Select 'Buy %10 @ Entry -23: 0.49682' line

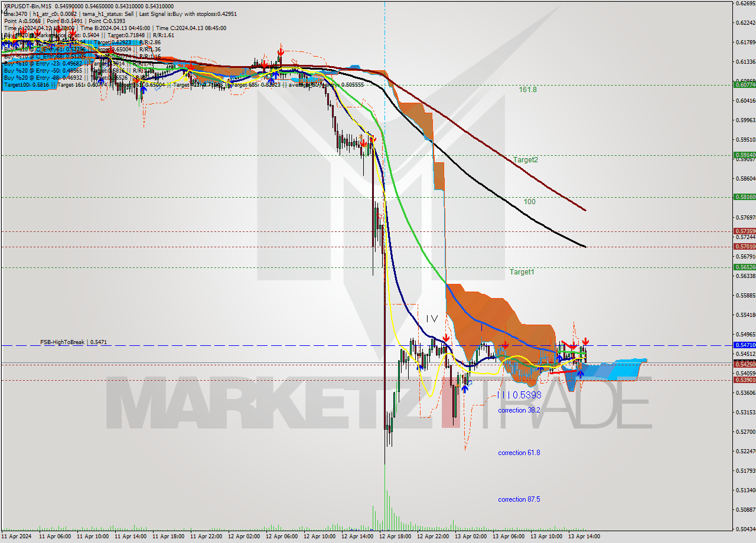point(43,63)
